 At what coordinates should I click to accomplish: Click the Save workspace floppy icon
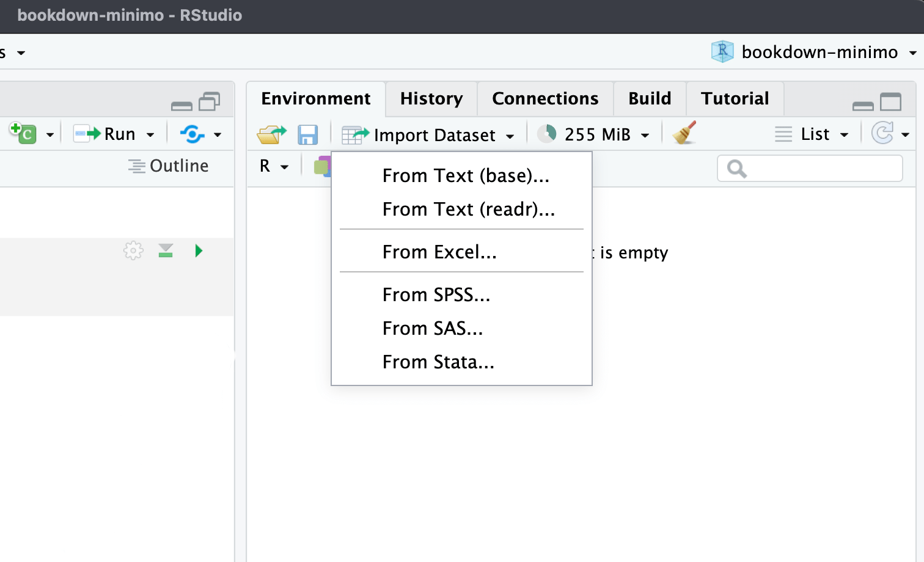coord(307,134)
